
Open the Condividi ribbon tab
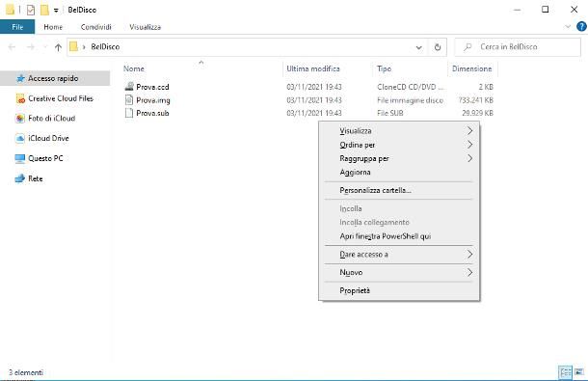click(x=96, y=27)
